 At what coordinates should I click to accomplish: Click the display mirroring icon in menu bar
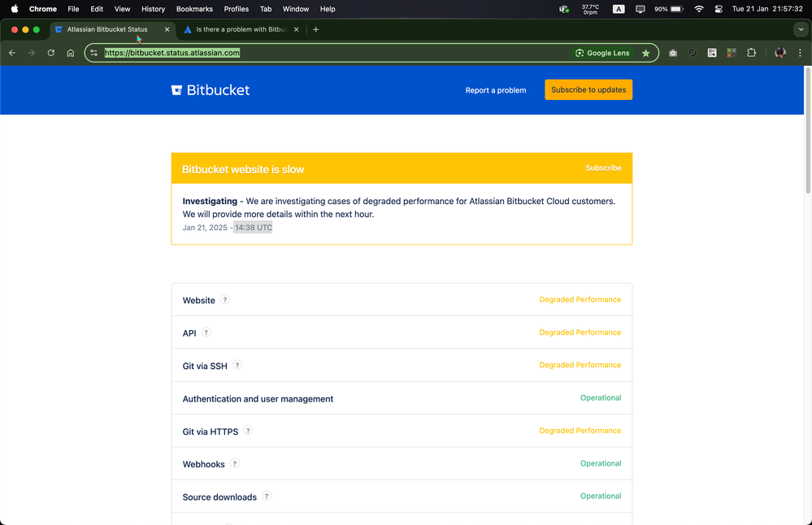(640, 9)
